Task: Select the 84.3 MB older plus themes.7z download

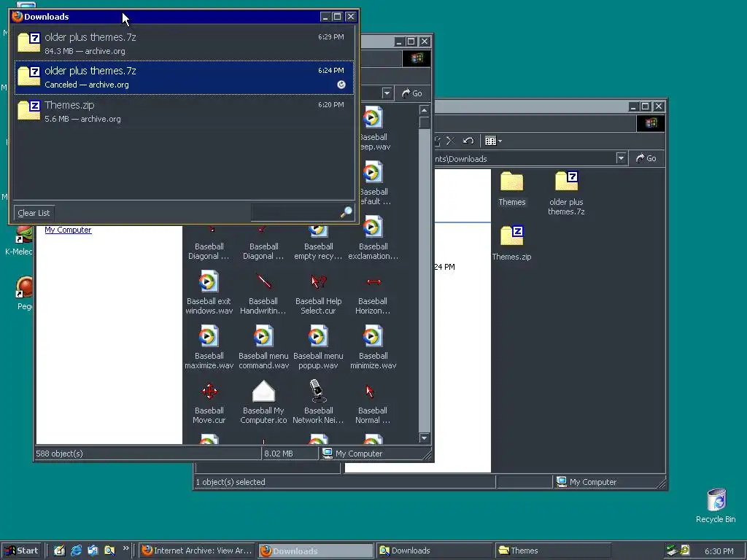Action: pyautogui.click(x=184, y=43)
